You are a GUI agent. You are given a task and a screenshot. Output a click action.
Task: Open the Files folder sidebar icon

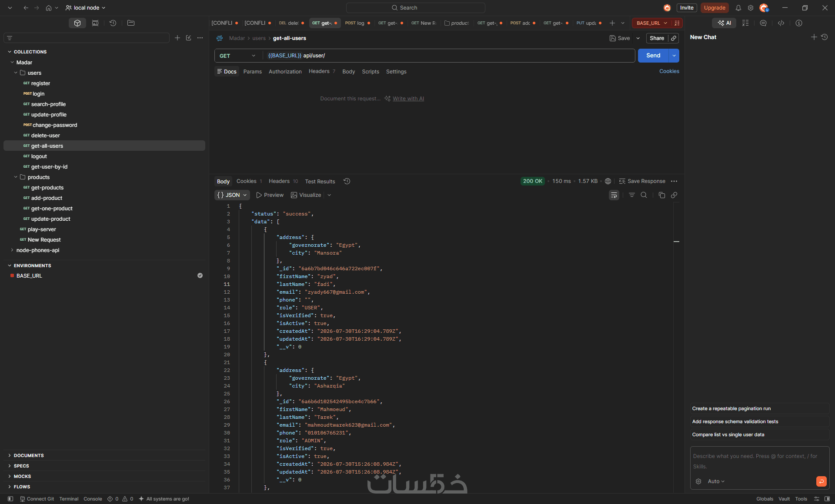pos(131,23)
